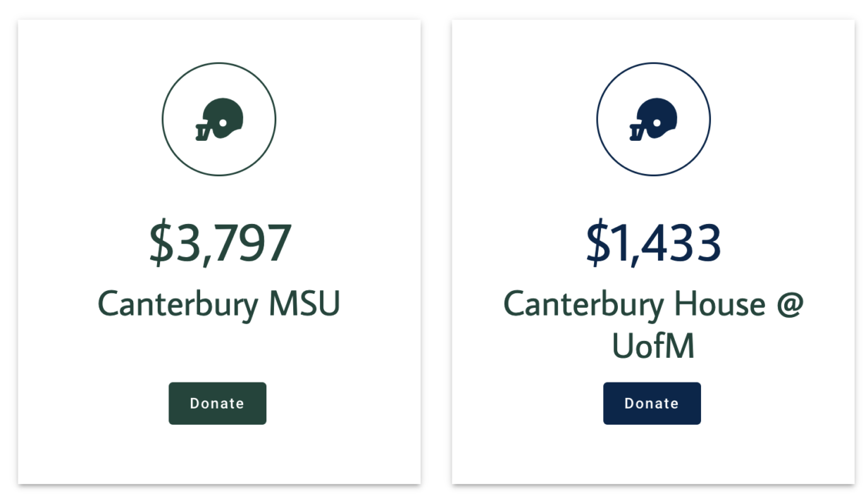868x498 pixels.
Task: Click the navy football helmet icon
Action: coord(654,119)
